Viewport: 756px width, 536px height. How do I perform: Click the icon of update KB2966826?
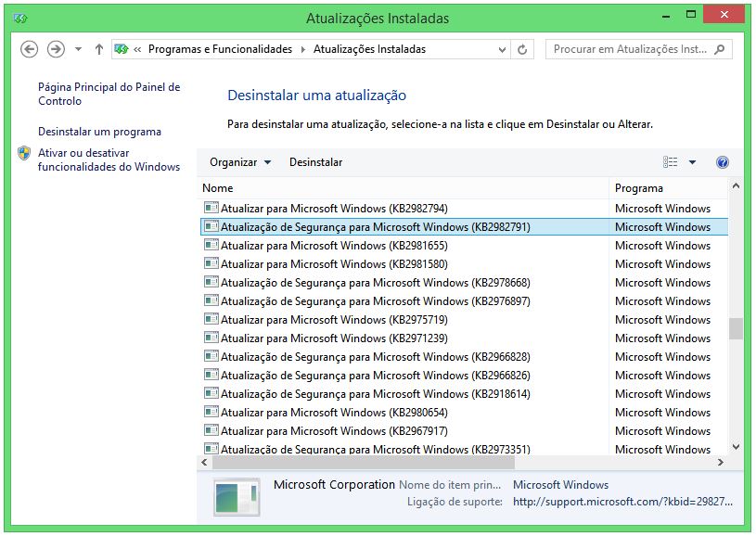[211, 375]
